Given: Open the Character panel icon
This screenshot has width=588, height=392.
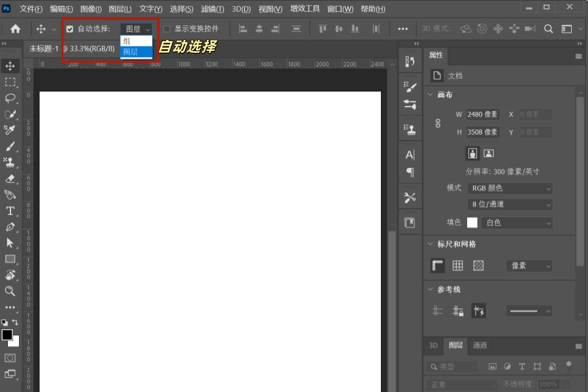Looking at the screenshot, I should tap(410, 155).
